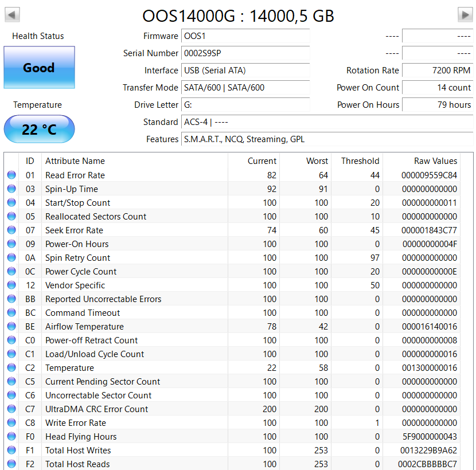Click the Raw Values column header

pos(422,161)
